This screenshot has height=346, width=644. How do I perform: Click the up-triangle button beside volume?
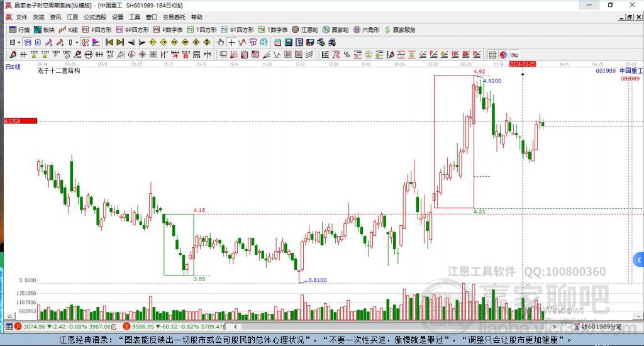10,316
